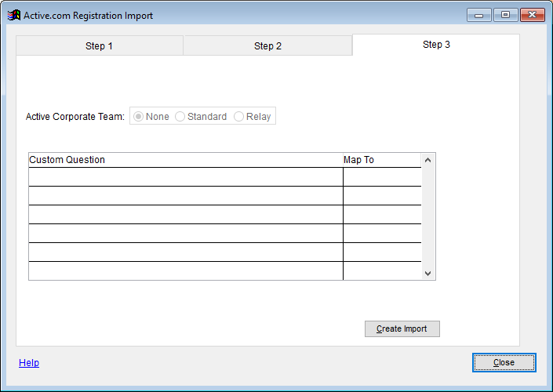Click the Custom Question column header

pyautogui.click(x=185, y=160)
